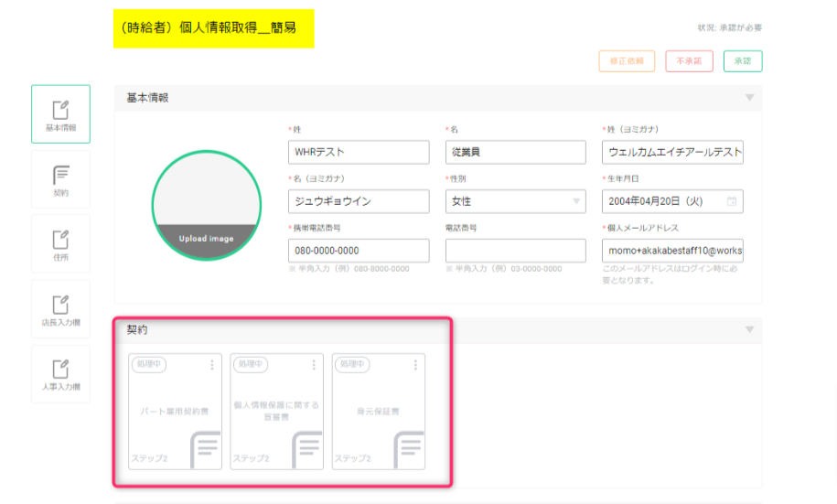Image resolution: width=837 pixels, height=504 pixels.
Task: Open the 店長入力欄 sidebar section
Action: point(61,309)
